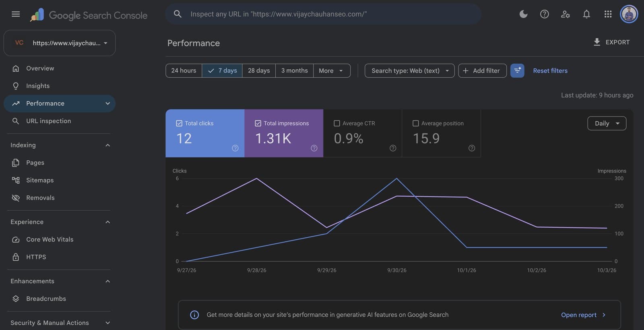This screenshot has height=330, width=644.
Task: Click the Overview home icon
Action: tap(16, 68)
